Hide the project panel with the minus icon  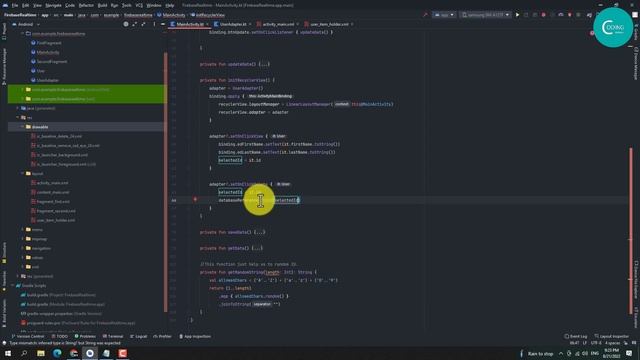point(163,24)
